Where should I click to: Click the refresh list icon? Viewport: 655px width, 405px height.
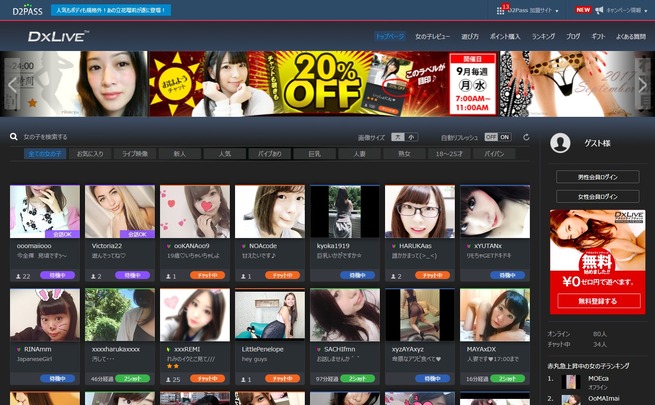point(526,137)
